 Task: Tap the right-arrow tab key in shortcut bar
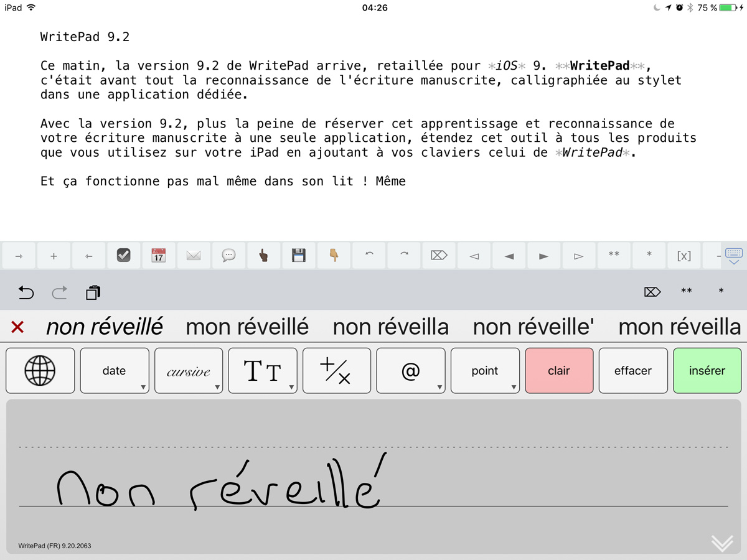(19, 256)
